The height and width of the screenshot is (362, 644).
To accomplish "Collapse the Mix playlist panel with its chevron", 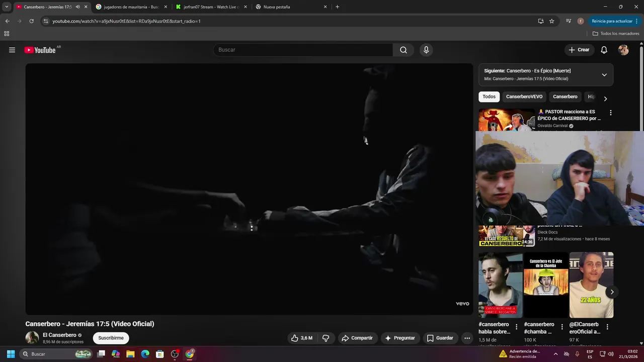I will tap(604, 75).
